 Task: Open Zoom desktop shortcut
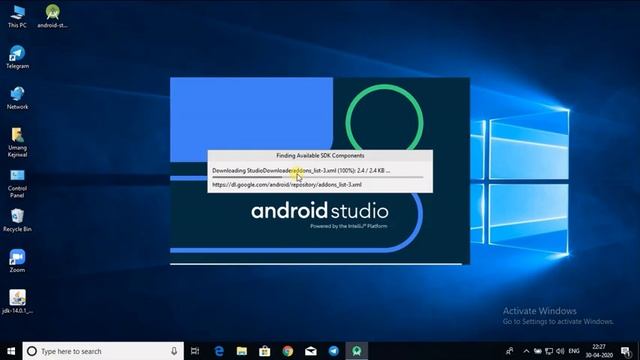point(17,261)
